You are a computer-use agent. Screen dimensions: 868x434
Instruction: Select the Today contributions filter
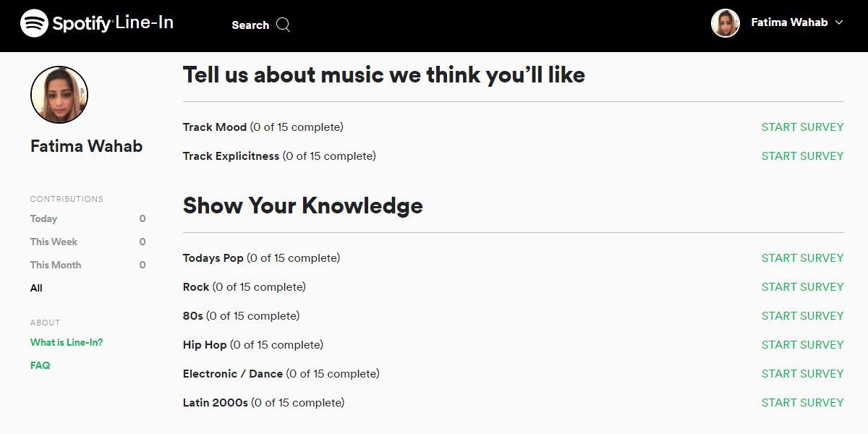[x=43, y=218]
